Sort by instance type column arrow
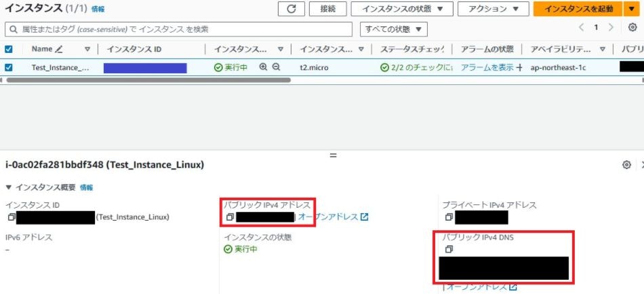 [361, 50]
